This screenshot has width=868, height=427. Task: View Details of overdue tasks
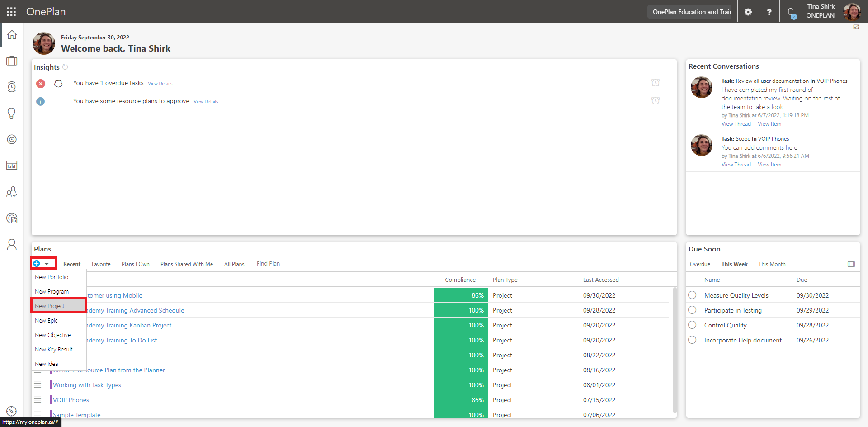160,84
